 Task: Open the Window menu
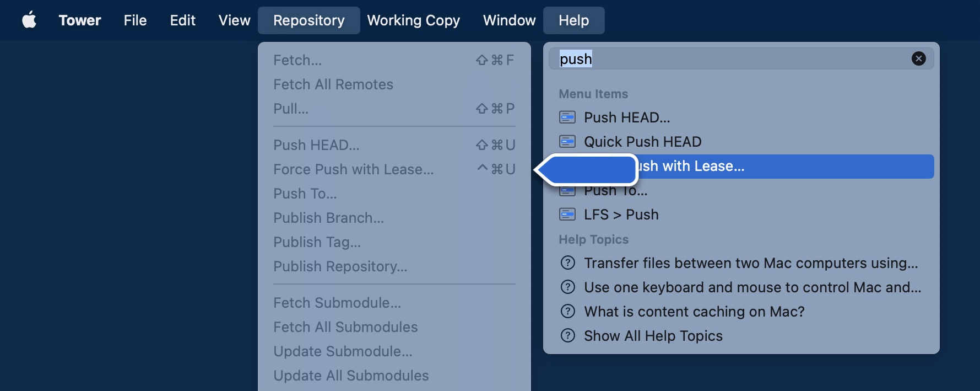pos(509,20)
